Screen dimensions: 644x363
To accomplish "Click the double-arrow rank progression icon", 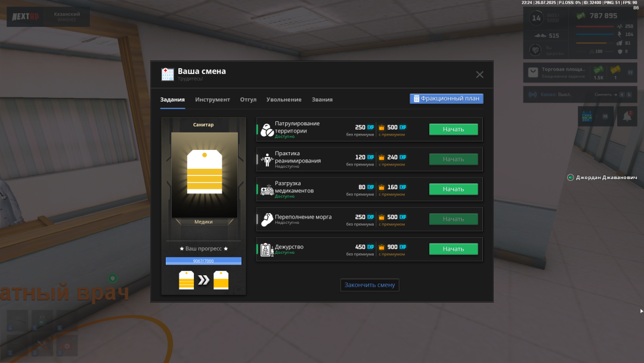I will coord(204,281).
